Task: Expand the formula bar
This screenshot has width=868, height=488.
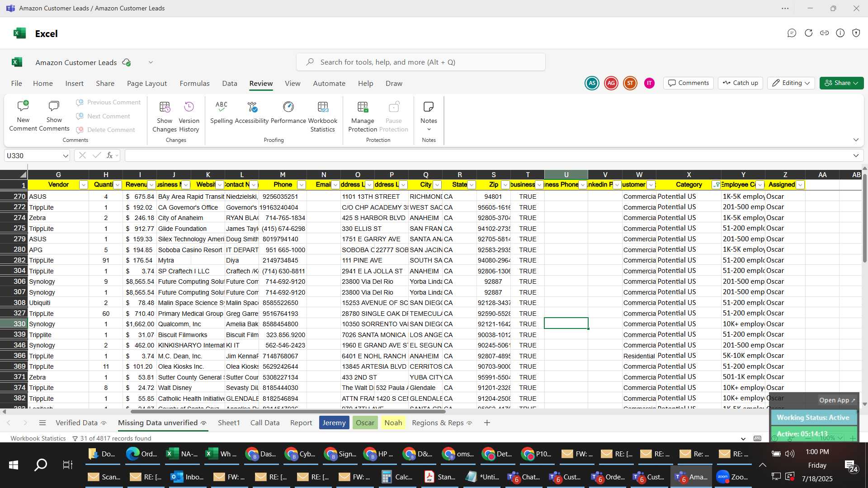Action: tap(856, 155)
